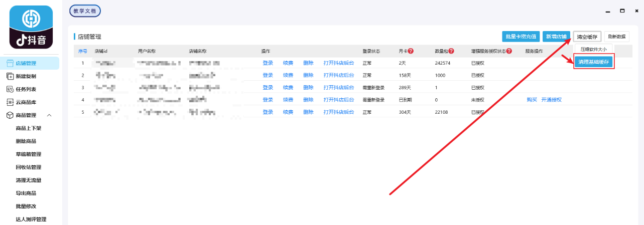
Task: Open 草稿箱管理 in sidebar
Action: point(29,154)
